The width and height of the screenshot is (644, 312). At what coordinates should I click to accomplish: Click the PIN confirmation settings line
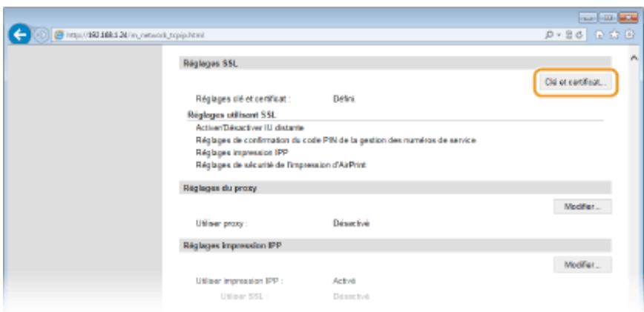pyautogui.click(x=335, y=140)
